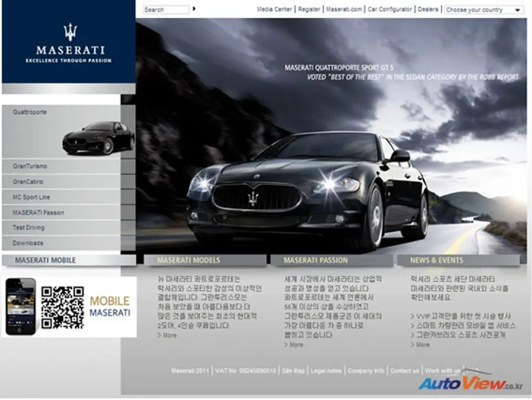
Task: Click the MOBILE MASERATI banner text
Action: (110, 307)
